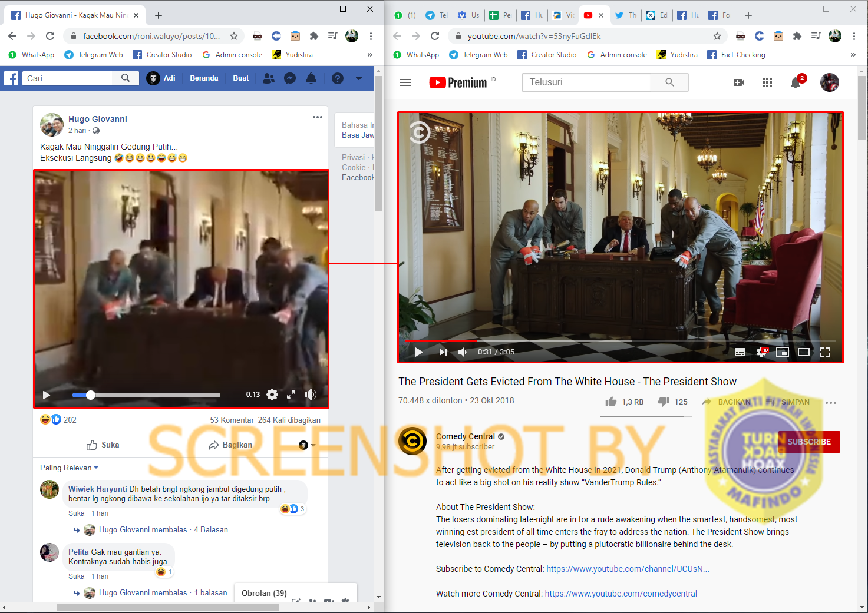Expand the 4 Balasan replies

(x=211, y=530)
